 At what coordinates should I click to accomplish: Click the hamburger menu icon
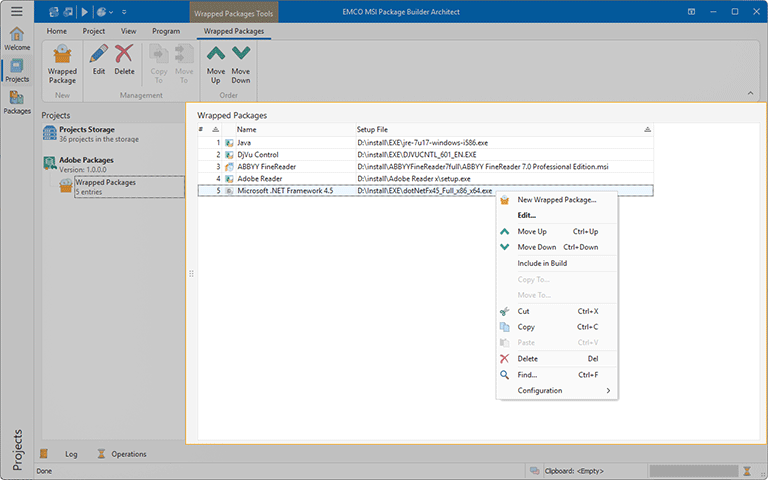pos(16,11)
